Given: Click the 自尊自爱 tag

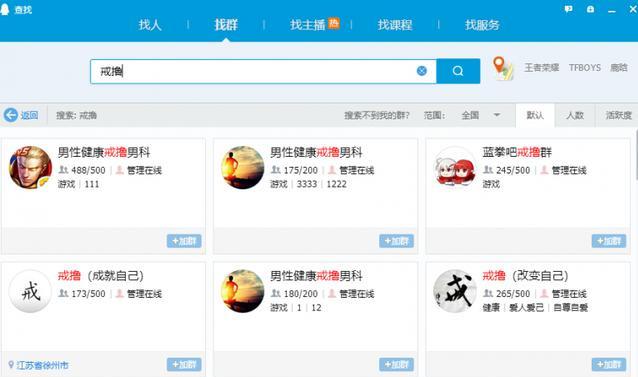Looking at the screenshot, I should coord(570,307).
